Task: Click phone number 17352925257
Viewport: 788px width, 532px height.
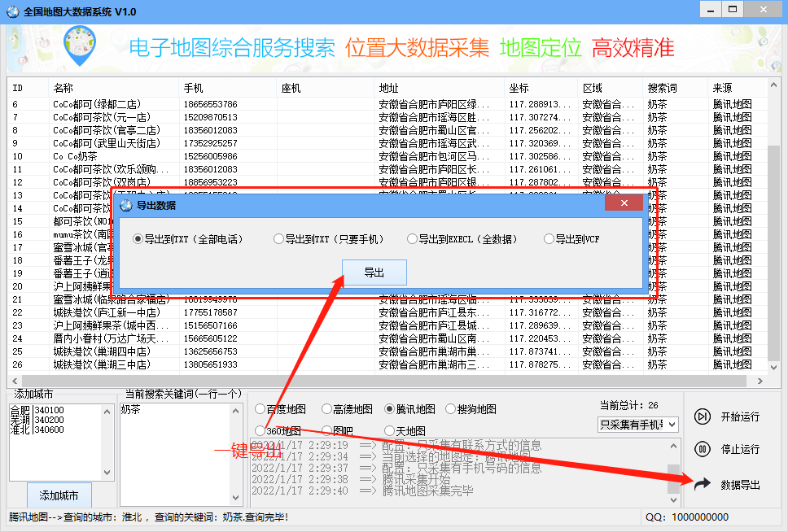Action: click(x=211, y=143)
